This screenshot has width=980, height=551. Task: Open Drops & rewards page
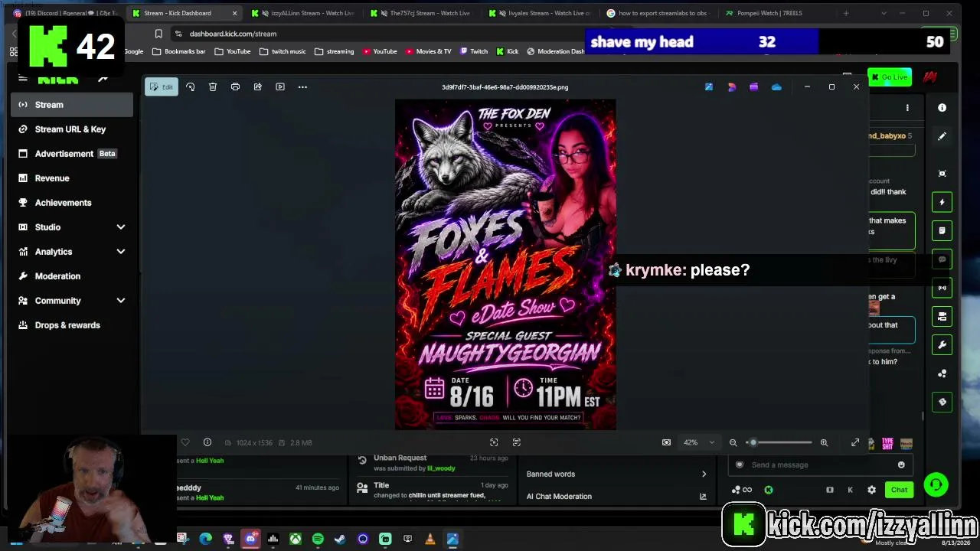coord(72,325)
